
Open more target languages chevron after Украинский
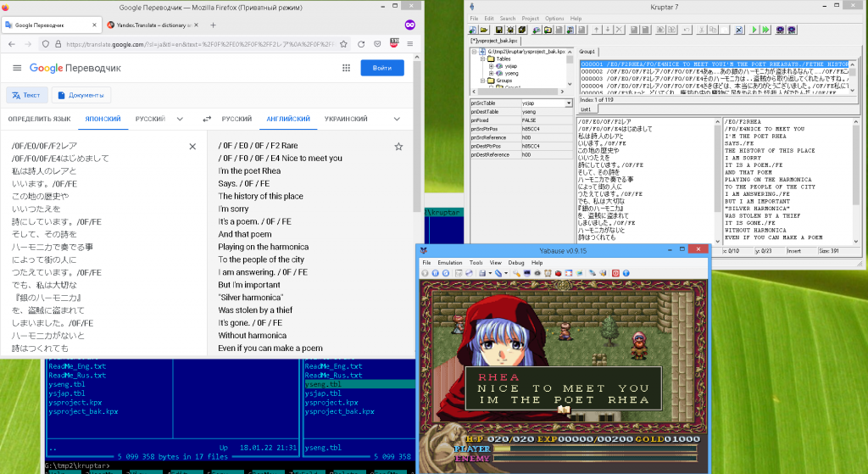(x=397, y=119)
